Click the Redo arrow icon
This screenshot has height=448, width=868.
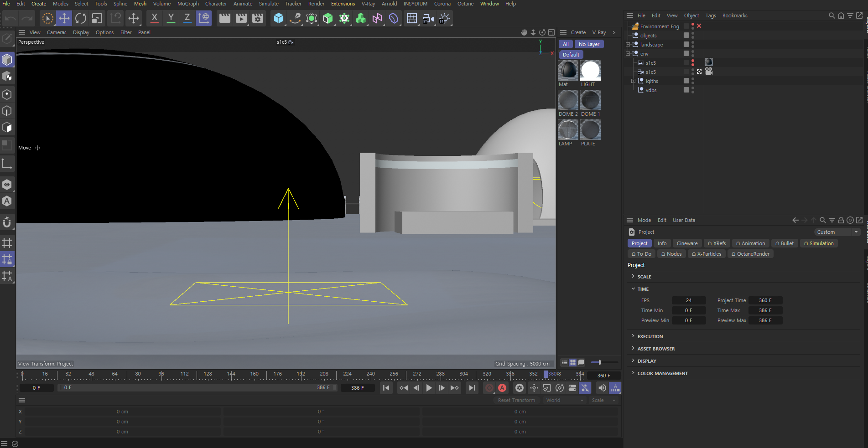click(27, 18)
